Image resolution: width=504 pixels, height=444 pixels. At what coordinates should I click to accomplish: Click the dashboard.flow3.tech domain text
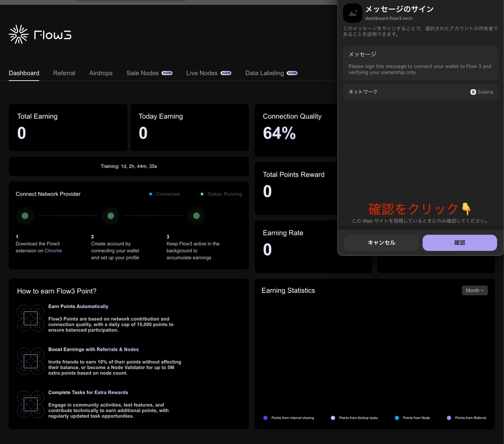(388, 18)
